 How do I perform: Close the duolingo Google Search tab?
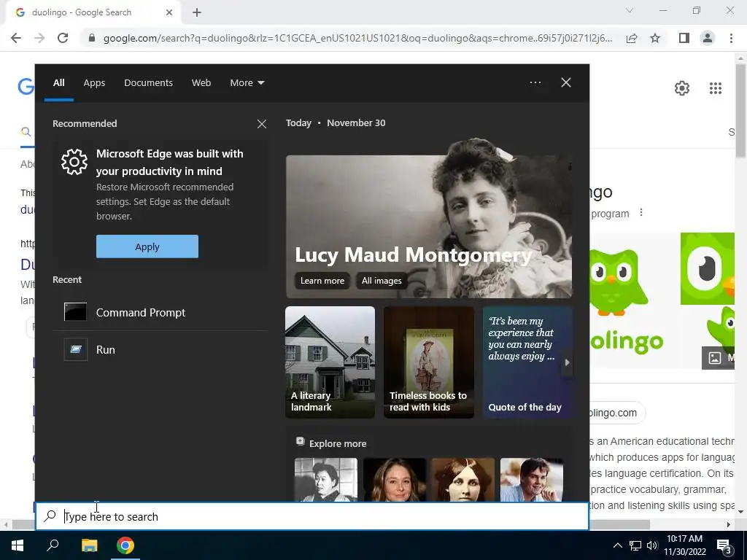click(x=169, y=13)
